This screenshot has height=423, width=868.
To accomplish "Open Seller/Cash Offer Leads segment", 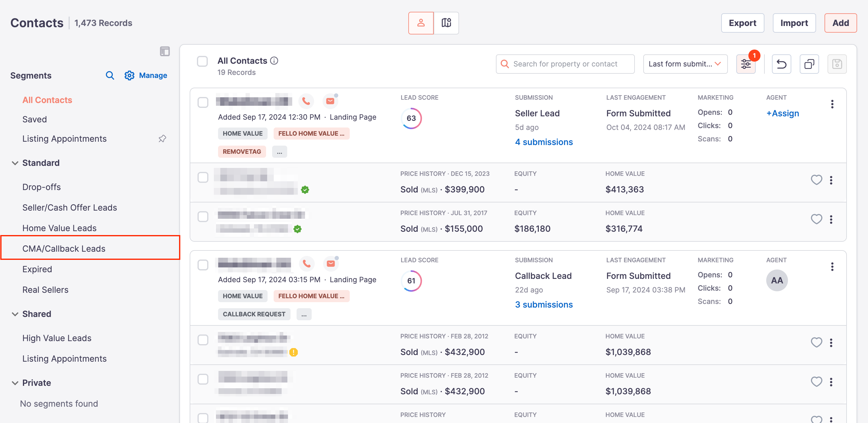I will (x=69, y=207).
